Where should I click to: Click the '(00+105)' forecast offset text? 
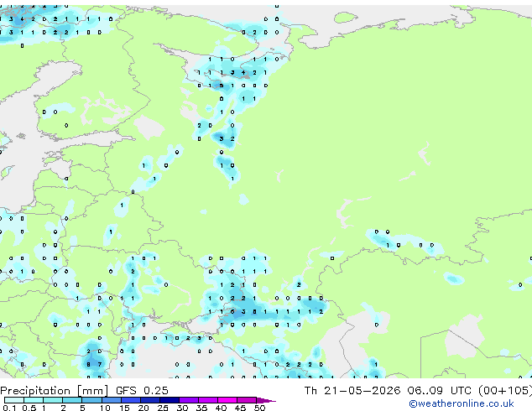tap(505, 391)
